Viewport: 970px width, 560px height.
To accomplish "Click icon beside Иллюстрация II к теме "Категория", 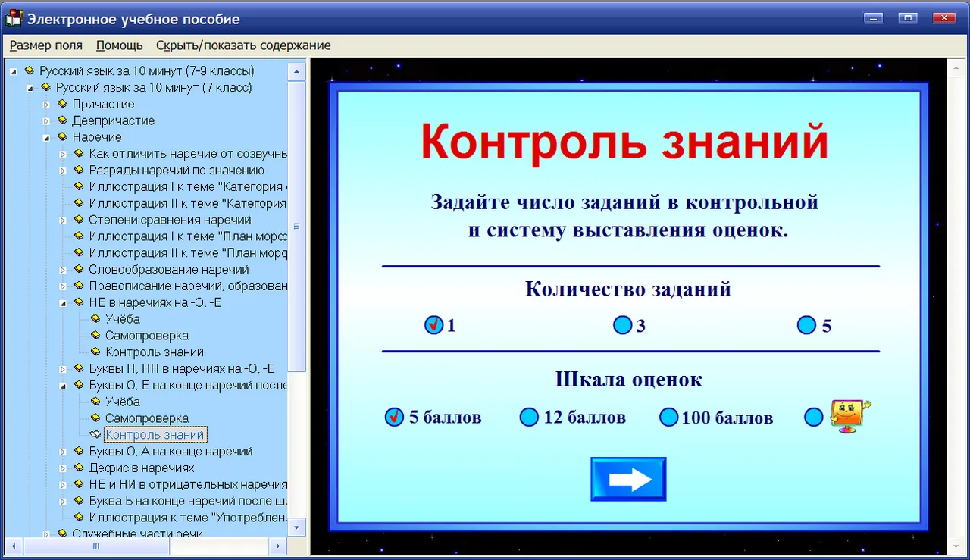I will point(79,203).
